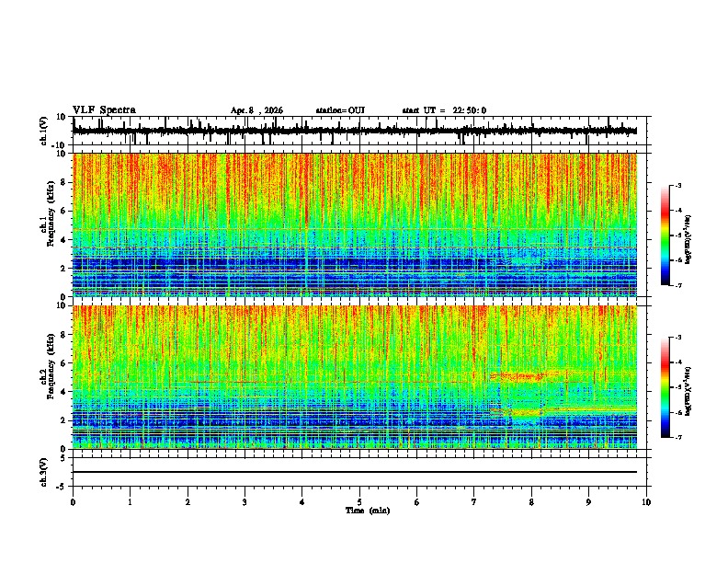Click the -7 label on ch.1 color scale

pos(677,285)
